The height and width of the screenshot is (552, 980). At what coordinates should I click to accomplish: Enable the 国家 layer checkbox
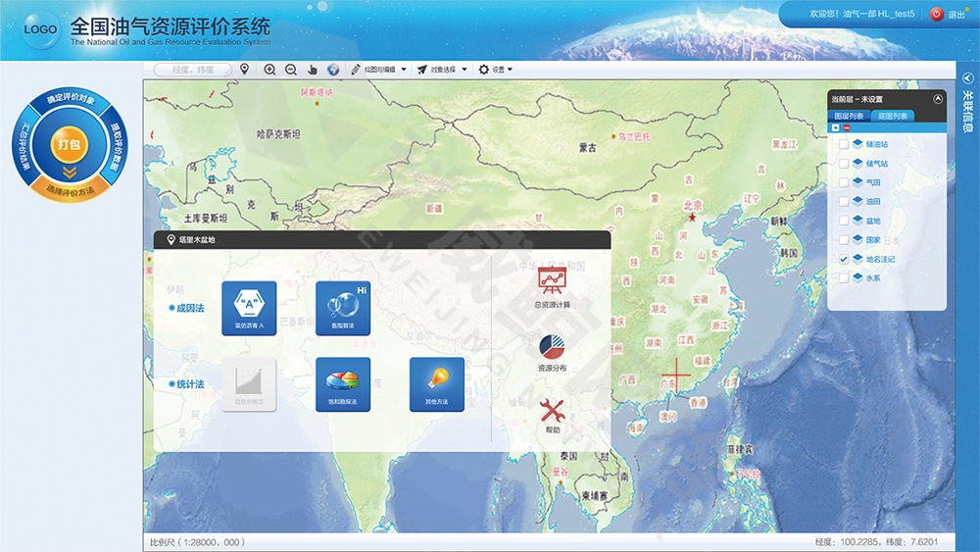843,240
